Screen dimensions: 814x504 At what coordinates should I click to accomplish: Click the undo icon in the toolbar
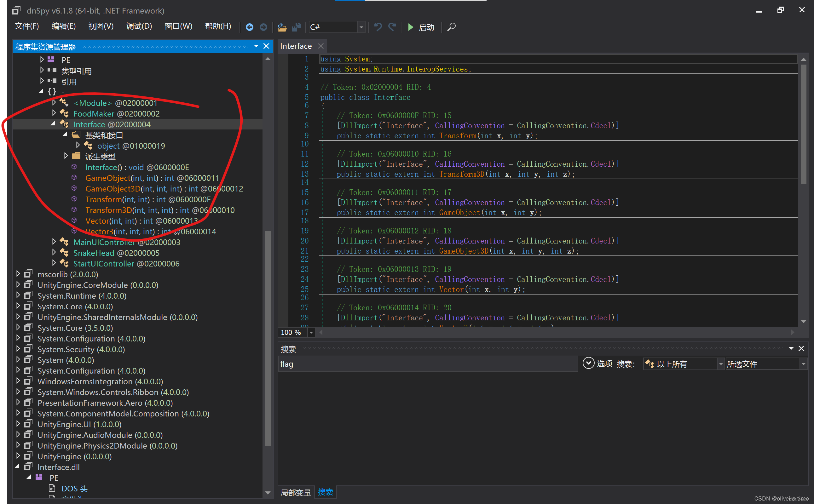pyautogui.click(x=378, y=27)
